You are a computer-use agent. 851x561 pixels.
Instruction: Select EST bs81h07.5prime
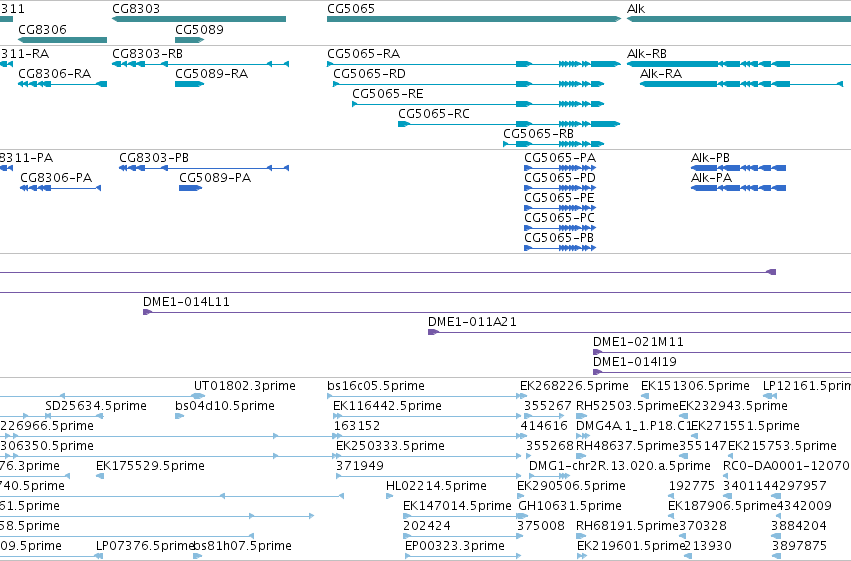pyautogui.click(x=243, y=546)
